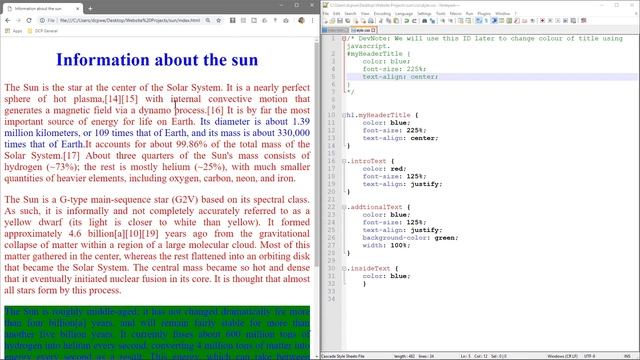
Task: Click the Paste icon in Notepad++ toolbar
Action: click(x=396, y=20)
